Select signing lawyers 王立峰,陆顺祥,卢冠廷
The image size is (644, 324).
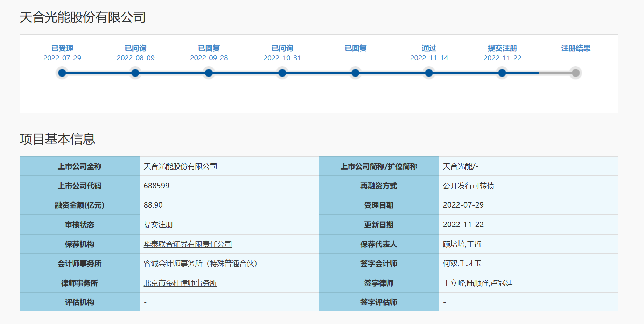[478, 283]
